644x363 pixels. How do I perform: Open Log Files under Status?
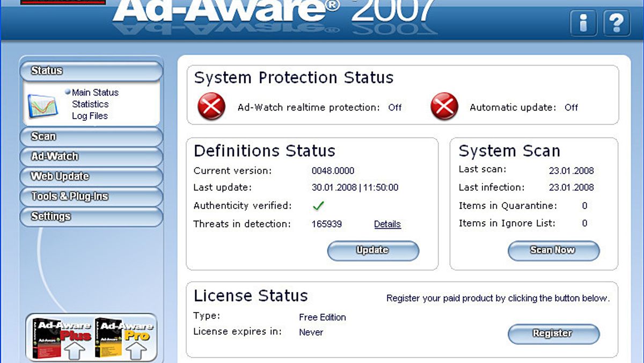click(x=90, y=116)
